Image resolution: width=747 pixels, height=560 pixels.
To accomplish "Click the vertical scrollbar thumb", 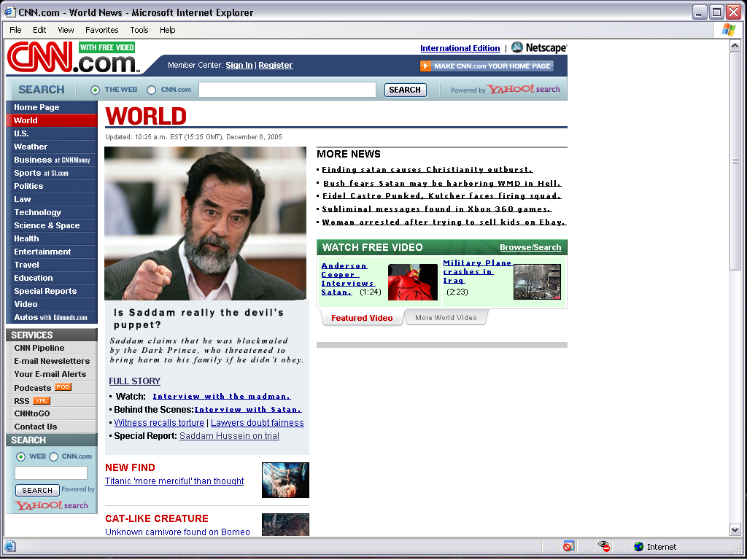I will click(x=735, y=161).
